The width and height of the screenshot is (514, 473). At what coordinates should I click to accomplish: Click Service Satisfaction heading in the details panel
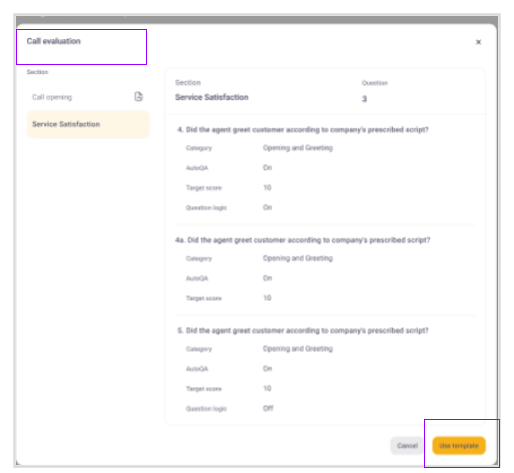point(212,97)
